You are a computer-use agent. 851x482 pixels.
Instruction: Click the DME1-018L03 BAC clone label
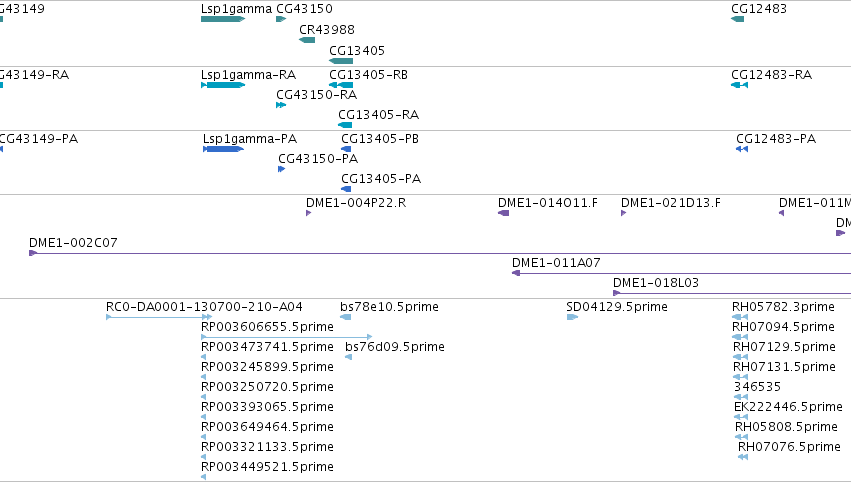coord(656,283)
